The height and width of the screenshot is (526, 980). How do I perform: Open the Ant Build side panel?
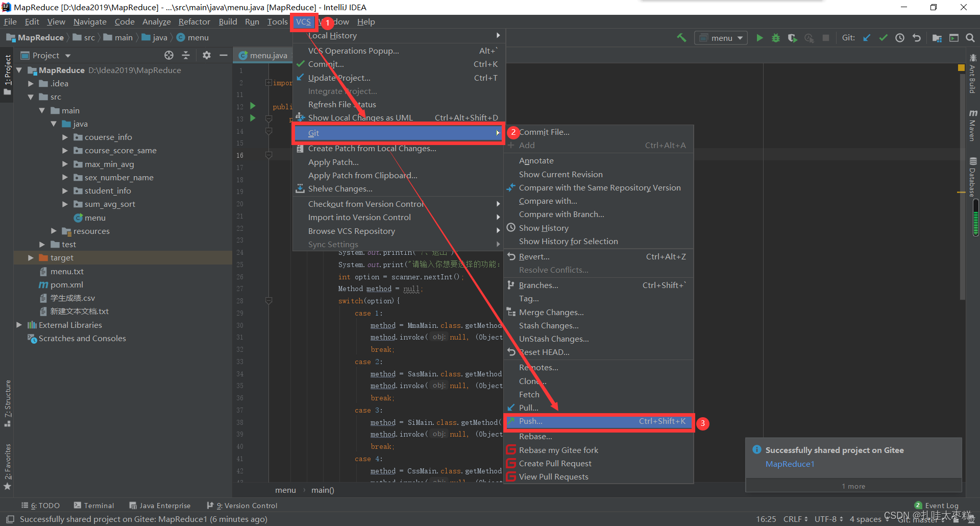973,74
